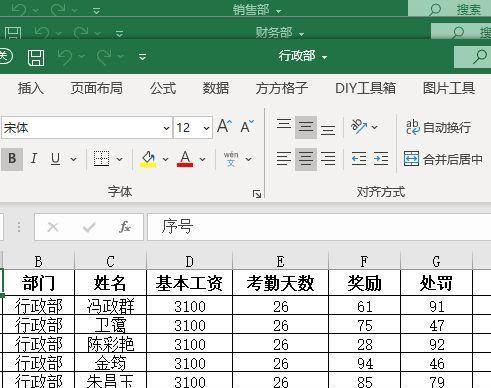Cancel formula entry with X icon
491x388 pixels.
coord(53,227)
